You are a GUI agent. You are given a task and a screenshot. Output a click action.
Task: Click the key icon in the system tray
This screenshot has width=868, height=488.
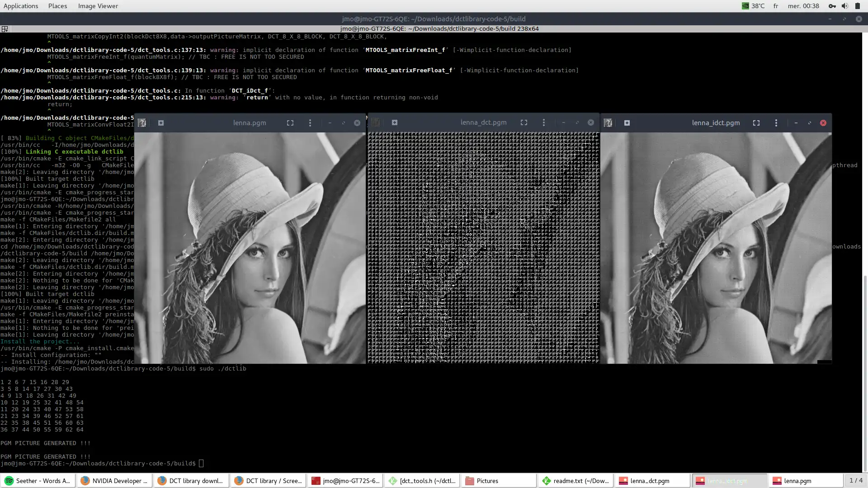click(x=832, y=6)
